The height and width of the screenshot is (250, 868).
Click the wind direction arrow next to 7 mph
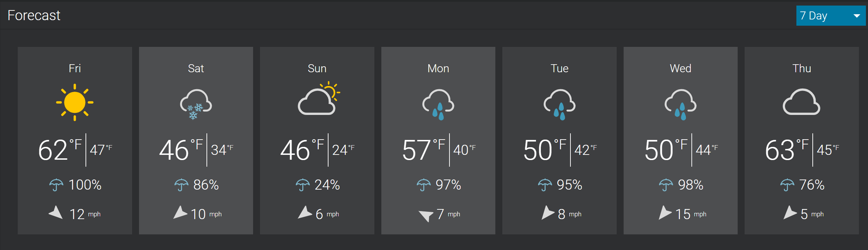(x=426, y=215)
